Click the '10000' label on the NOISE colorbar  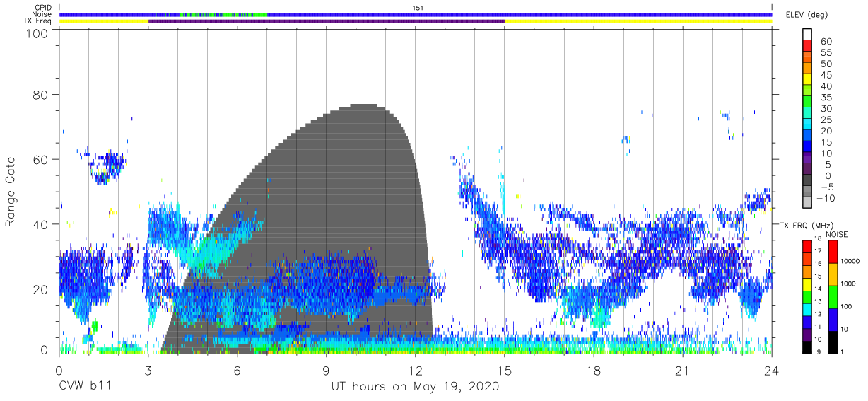click(850, 261)
